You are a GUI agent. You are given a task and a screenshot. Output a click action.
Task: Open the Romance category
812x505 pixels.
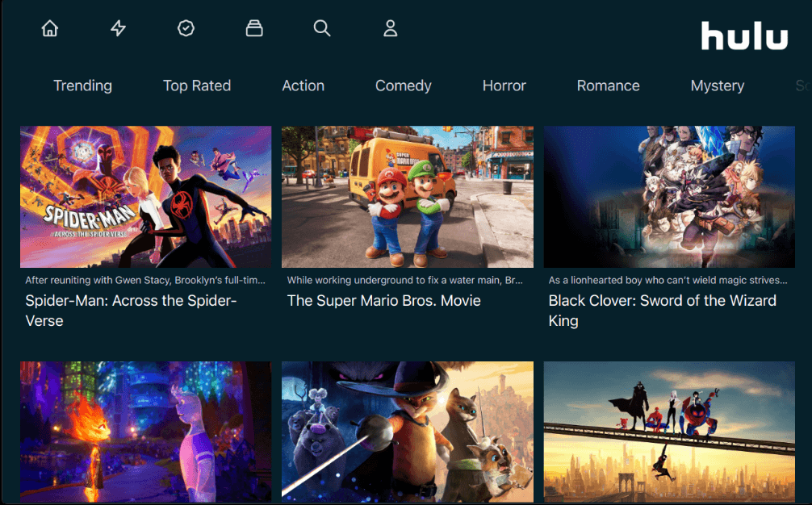click(x=608, y=86)
